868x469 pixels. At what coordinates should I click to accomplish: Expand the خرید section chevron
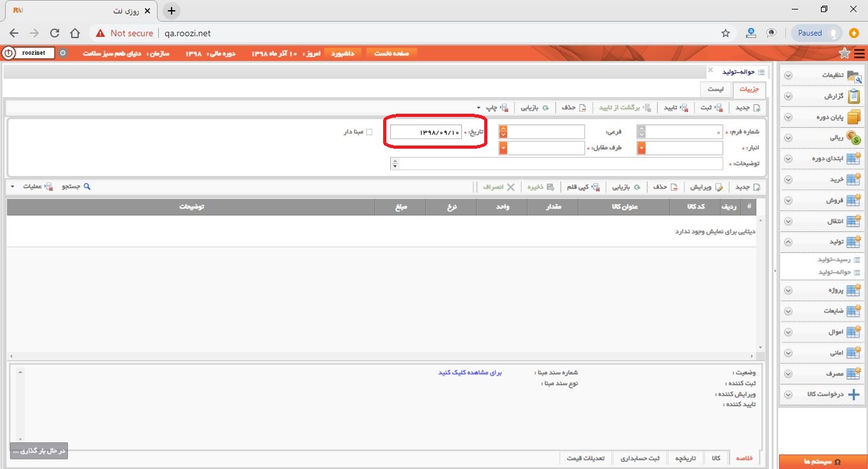coord(788,180)
